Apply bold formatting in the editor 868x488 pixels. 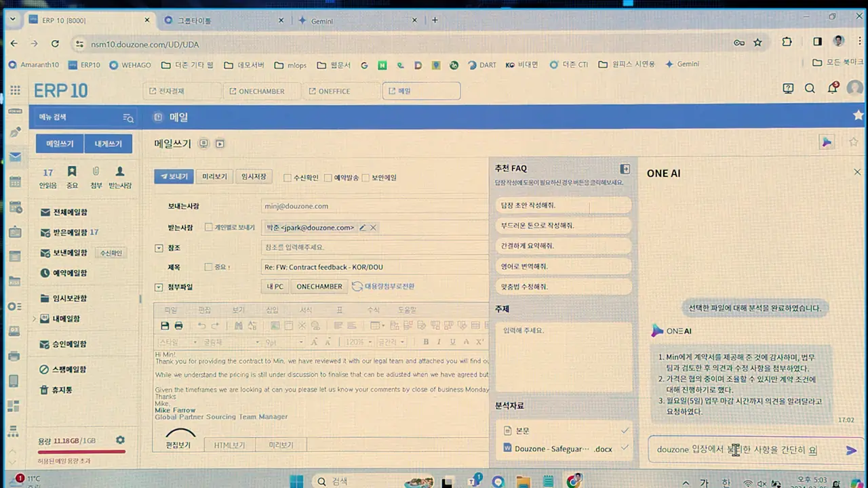(426, 342)
